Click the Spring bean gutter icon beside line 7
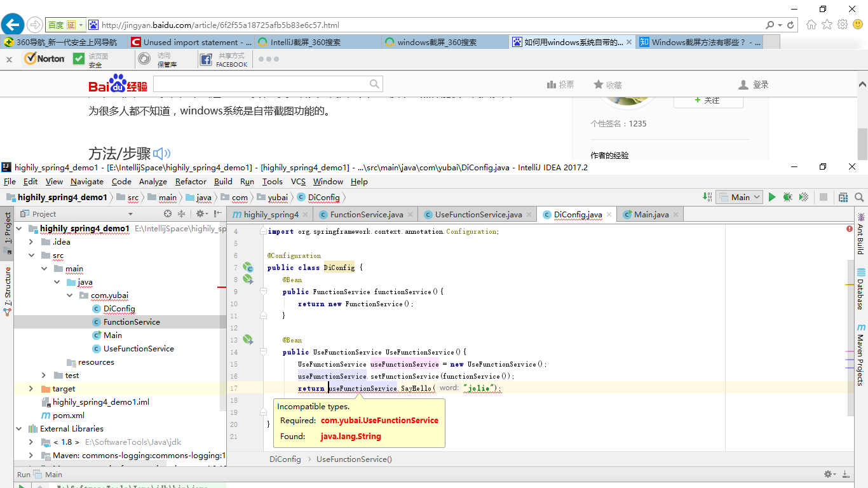The width and height of the screenshot is (868, 488). (248, 268)
